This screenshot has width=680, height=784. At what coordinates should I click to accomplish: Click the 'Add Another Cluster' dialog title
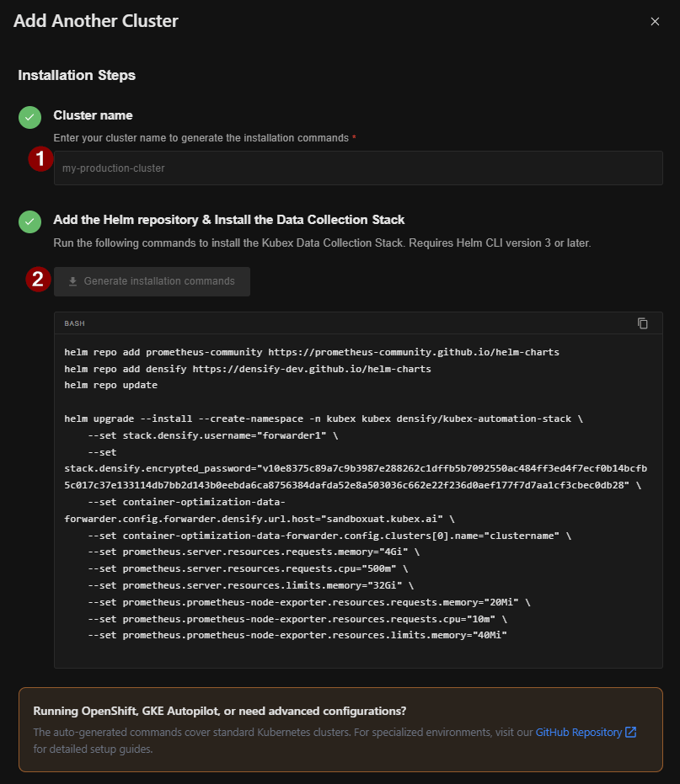pos(95,21)
